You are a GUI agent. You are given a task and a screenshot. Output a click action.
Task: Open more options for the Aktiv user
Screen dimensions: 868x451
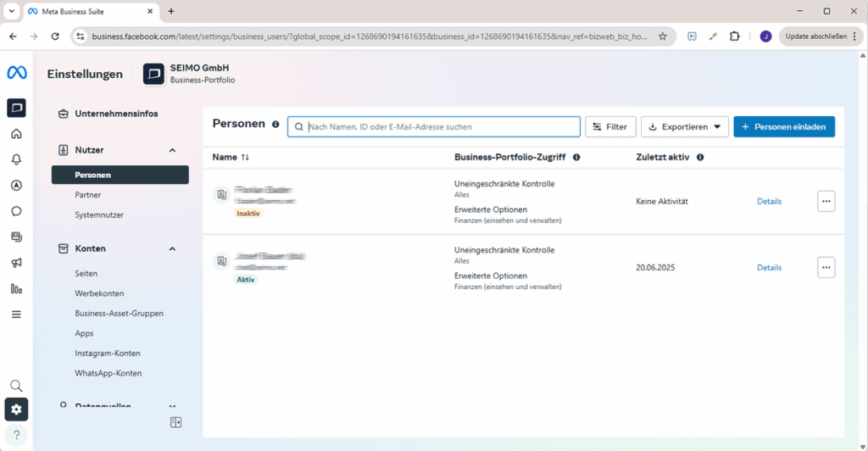[x=826, y=267]
